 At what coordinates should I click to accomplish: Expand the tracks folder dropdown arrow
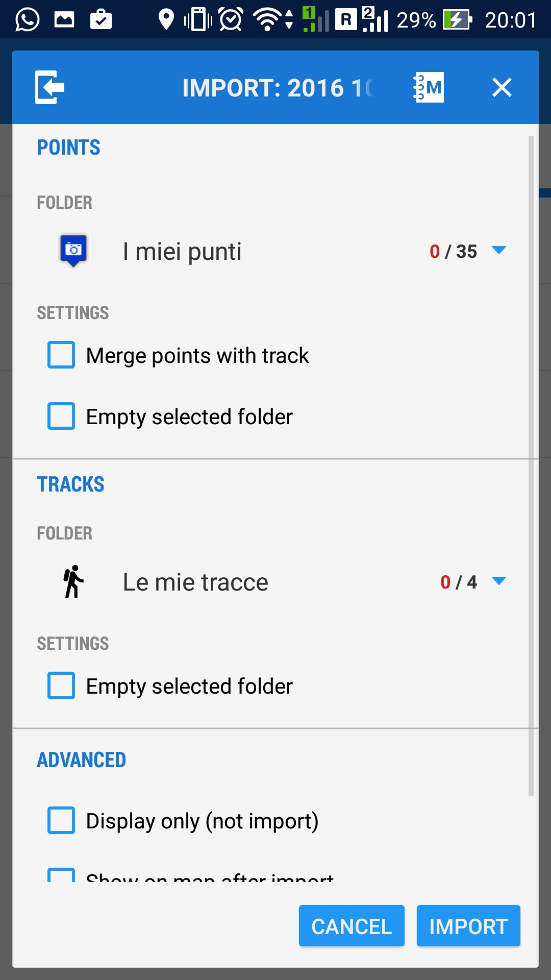click(498, 581)
